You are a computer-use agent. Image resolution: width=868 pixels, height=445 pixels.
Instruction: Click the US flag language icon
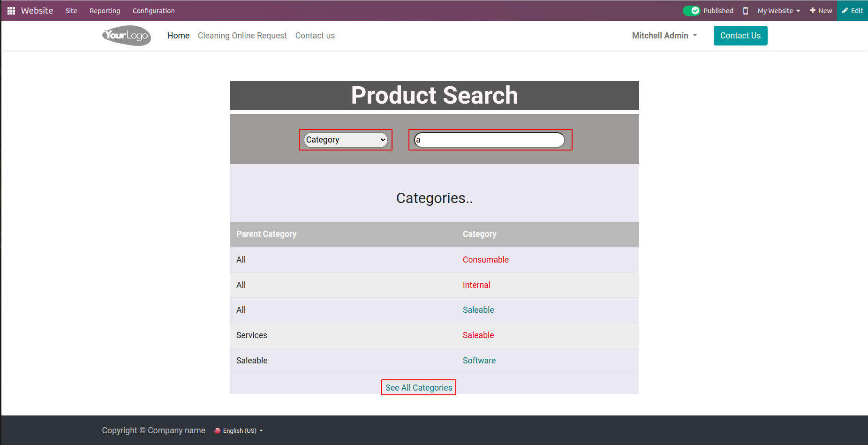pyautogui.click(x=218, y=431)
